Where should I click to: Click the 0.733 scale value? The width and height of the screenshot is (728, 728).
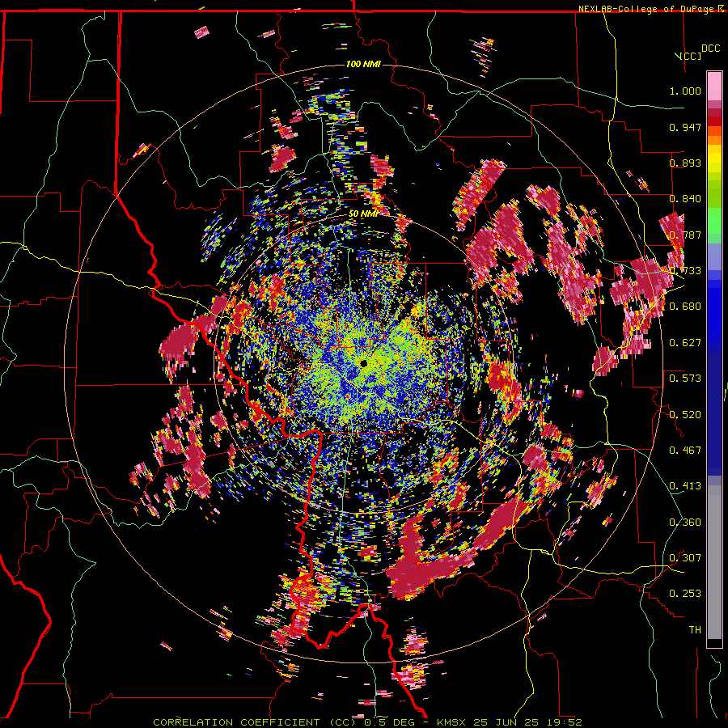tap(685, 271)
